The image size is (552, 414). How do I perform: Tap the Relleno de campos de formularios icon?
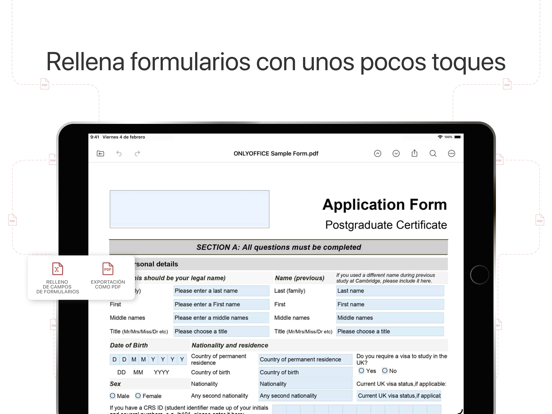tap(57, 269)
